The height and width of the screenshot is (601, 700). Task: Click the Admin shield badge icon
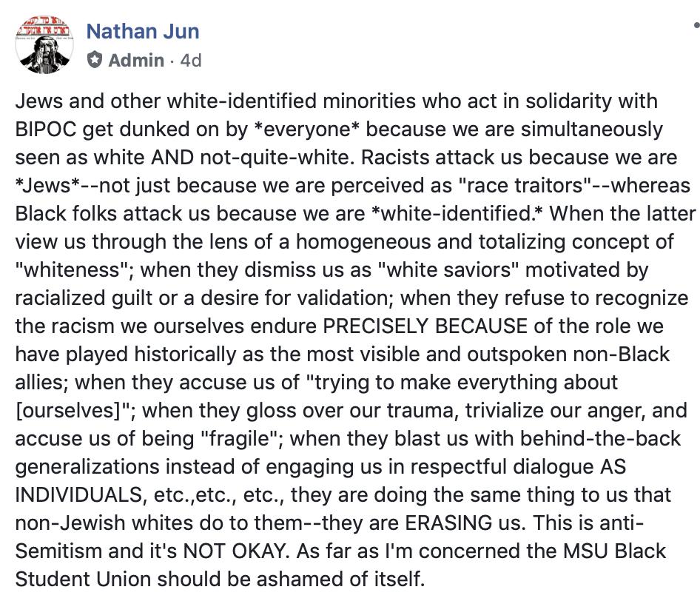tap(94, 60)
